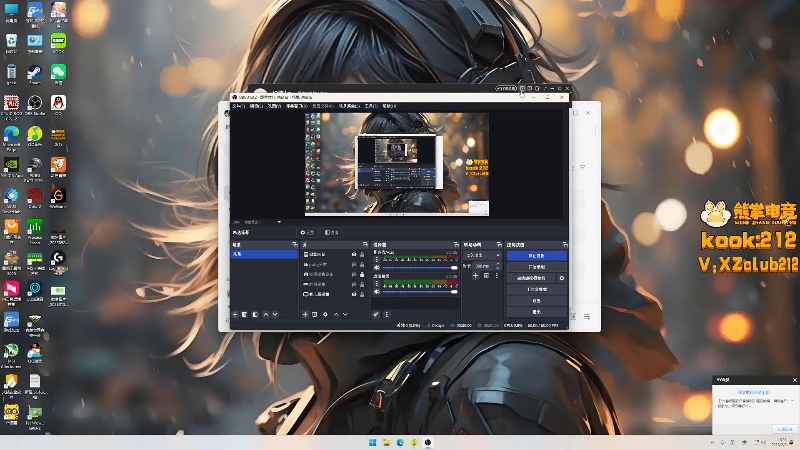
Task: Open upper mixer channel three-dot options
Action: [x=377, y=260]
